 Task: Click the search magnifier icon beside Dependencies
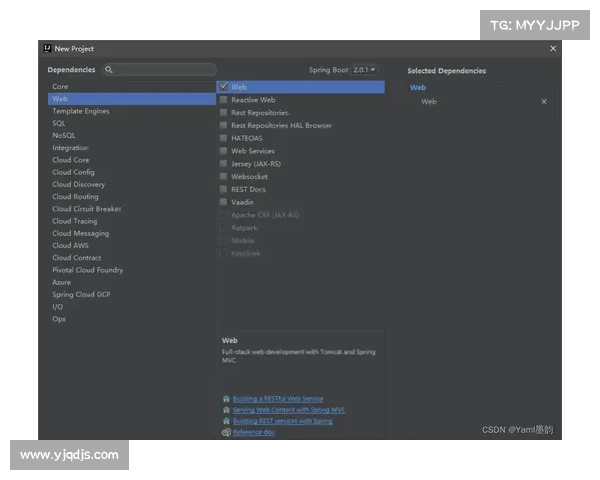pos(109,70)
